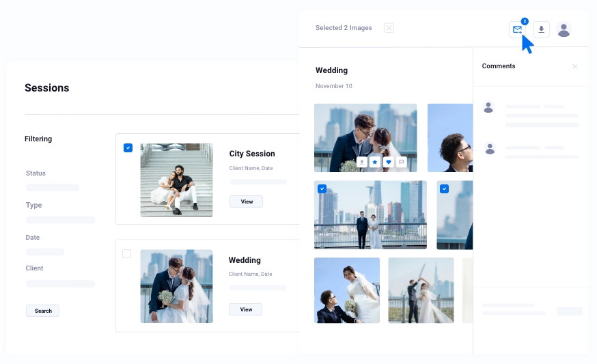Clear selection with X next to Selected 2 Images
This screenshot has width=597, height=364.
pos(389,28)
